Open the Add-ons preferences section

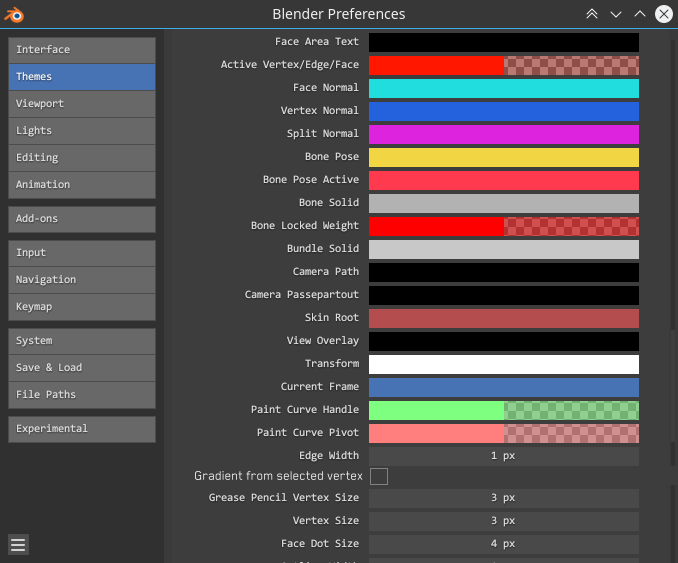[x=82, y=219]
